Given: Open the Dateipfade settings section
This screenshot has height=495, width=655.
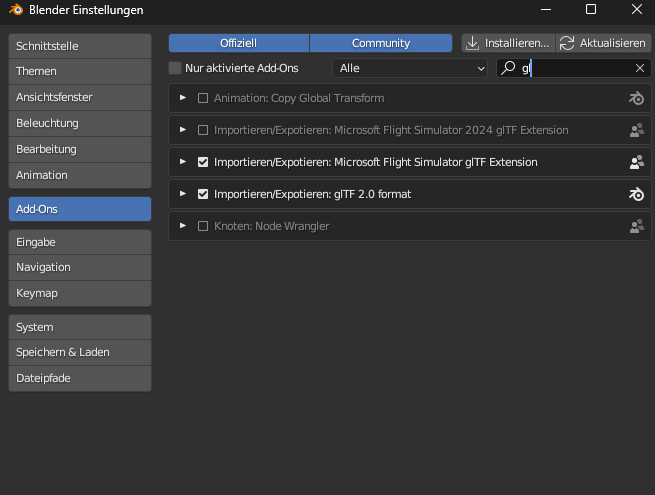Looking at the screenshot, I should click(80, 378).
